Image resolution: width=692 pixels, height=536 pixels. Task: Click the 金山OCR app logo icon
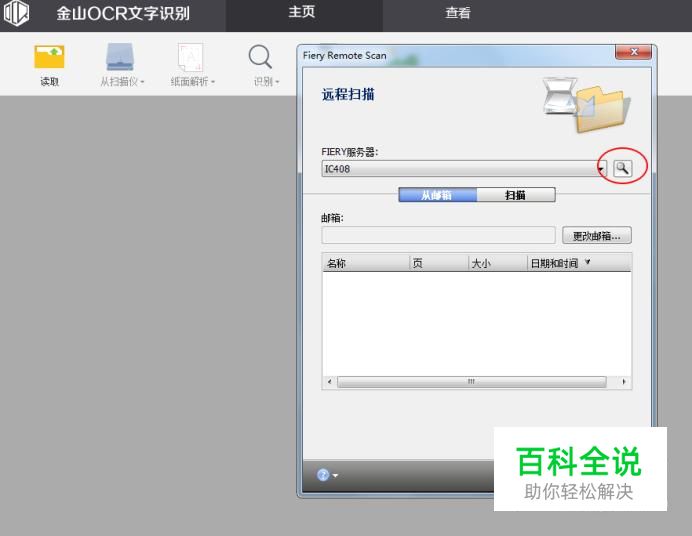(x=16, y=13)
